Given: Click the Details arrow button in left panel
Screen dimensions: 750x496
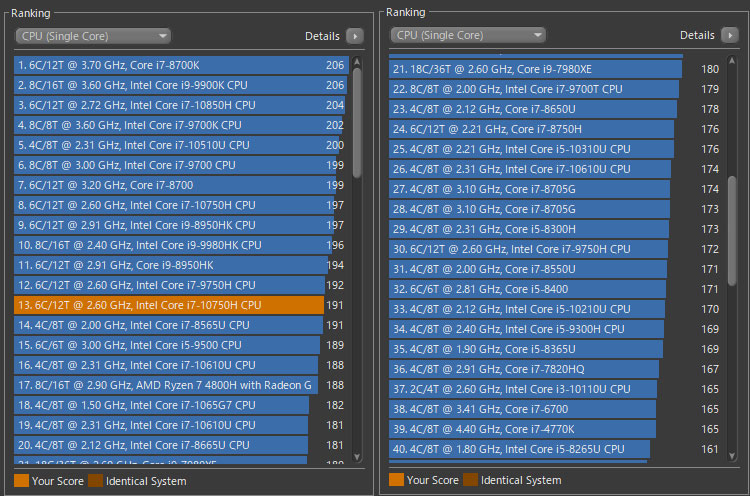Looking at the screenshot, I should click(x=355, y=36).
